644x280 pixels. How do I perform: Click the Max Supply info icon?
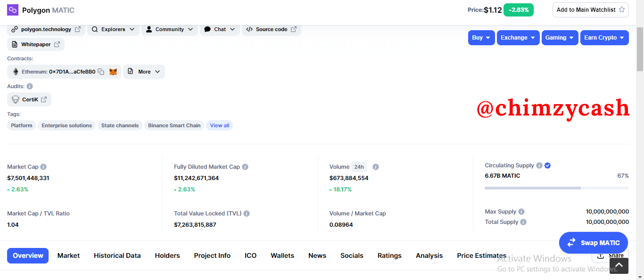[x=521, y=212]
